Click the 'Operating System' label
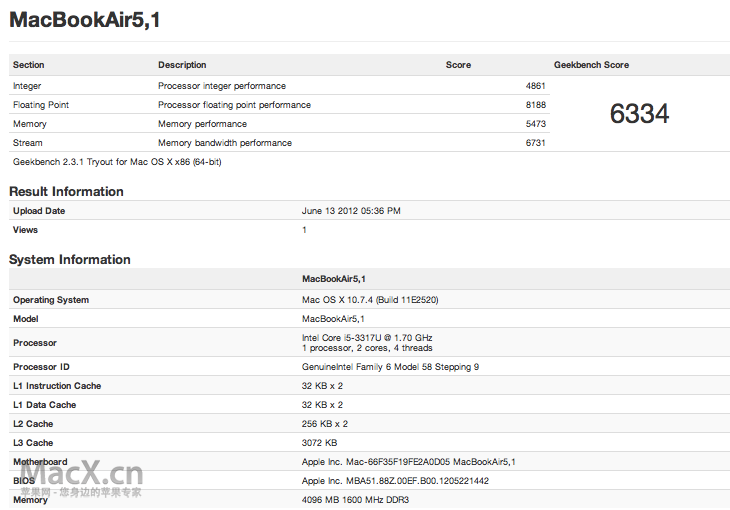 51,300
